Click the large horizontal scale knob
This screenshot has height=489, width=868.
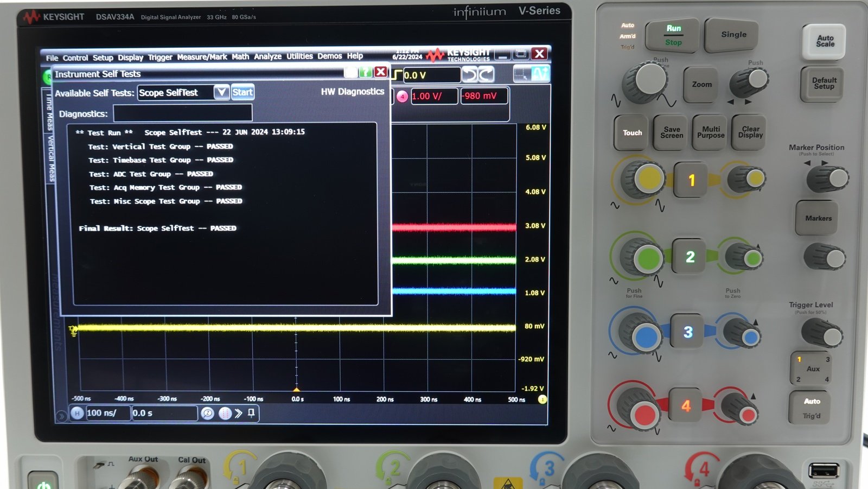(x=646, y=82)
